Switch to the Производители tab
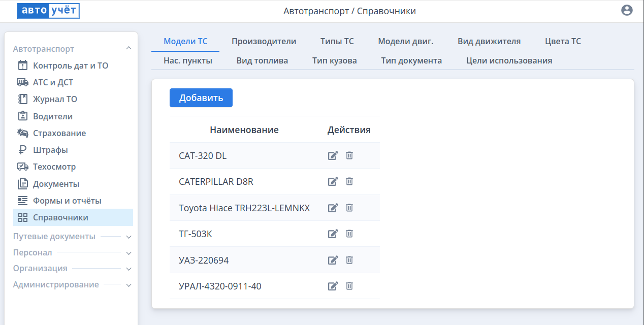Screen dimensions: 644x325 (x=265, y=41)
